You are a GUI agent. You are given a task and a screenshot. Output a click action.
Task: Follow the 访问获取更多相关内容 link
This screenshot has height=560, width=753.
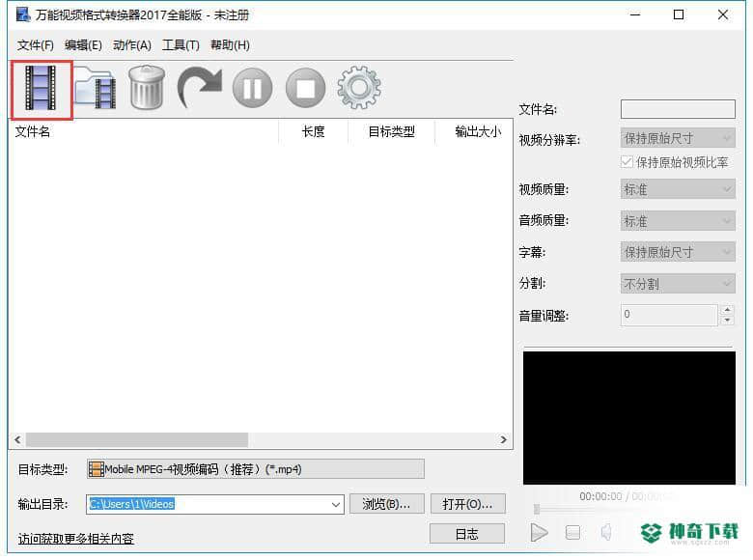pyautogui.click(x=76, y=539)
